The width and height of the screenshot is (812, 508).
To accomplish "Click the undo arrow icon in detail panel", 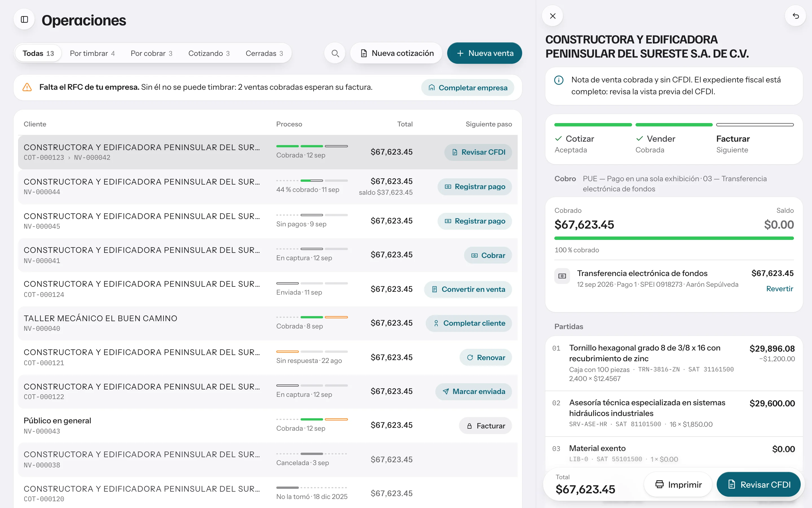I will pyautogui.click(x=796, y=16).
